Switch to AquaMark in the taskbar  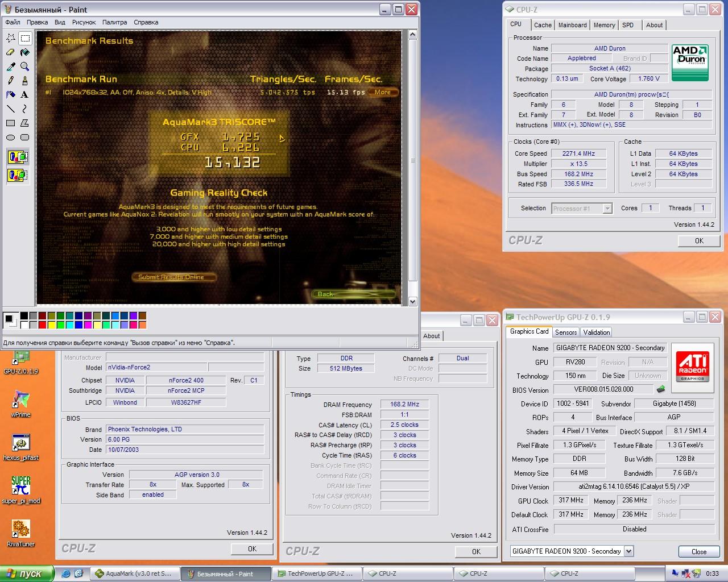[135, 573]
